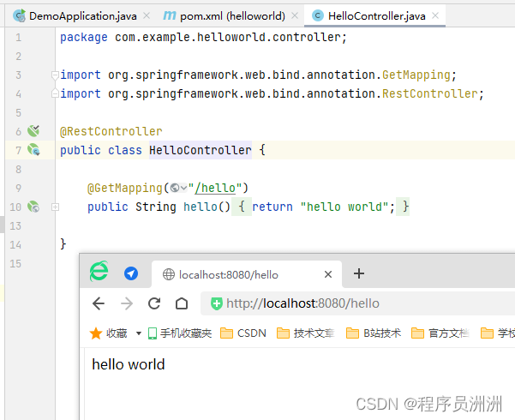Viewport: 515px width, 420px height.
Task: Close the DemoApplication.java tab
Action: (x=147, y=15)
